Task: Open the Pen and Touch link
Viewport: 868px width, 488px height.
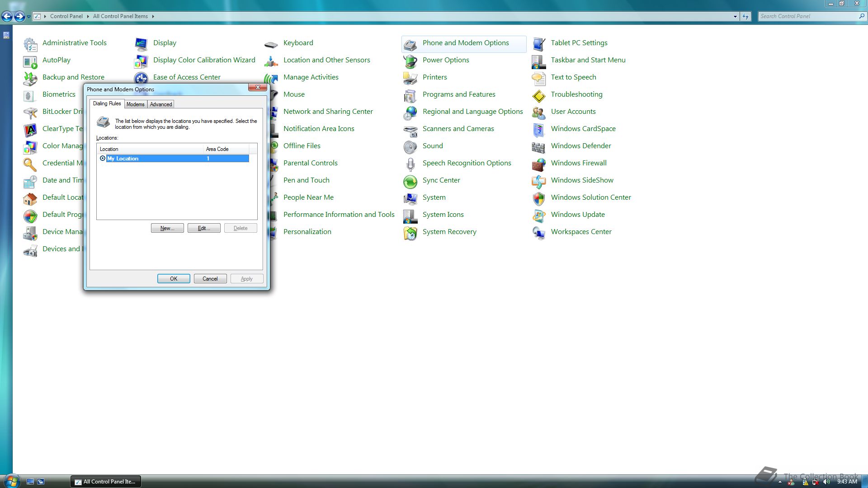Action: [x=307, y=180]
